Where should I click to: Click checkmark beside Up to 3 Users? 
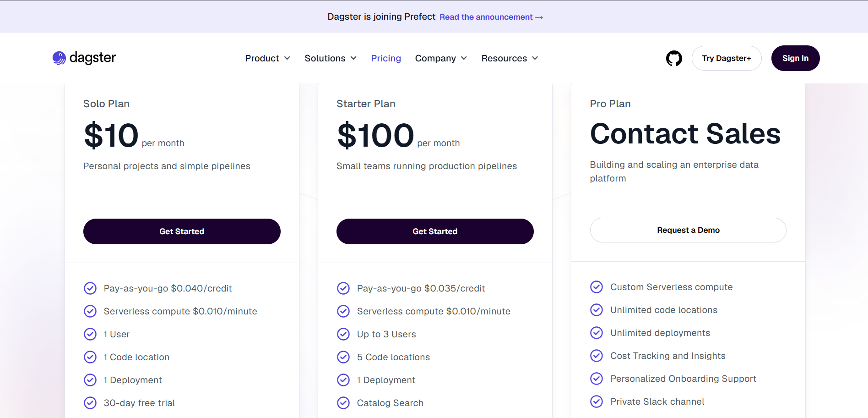tap(343, 334)
